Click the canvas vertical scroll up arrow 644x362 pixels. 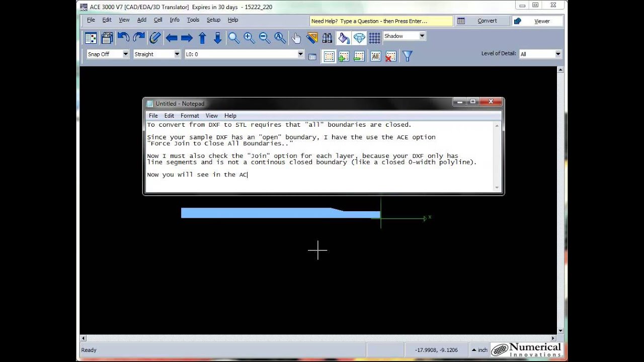coord(560,70)
